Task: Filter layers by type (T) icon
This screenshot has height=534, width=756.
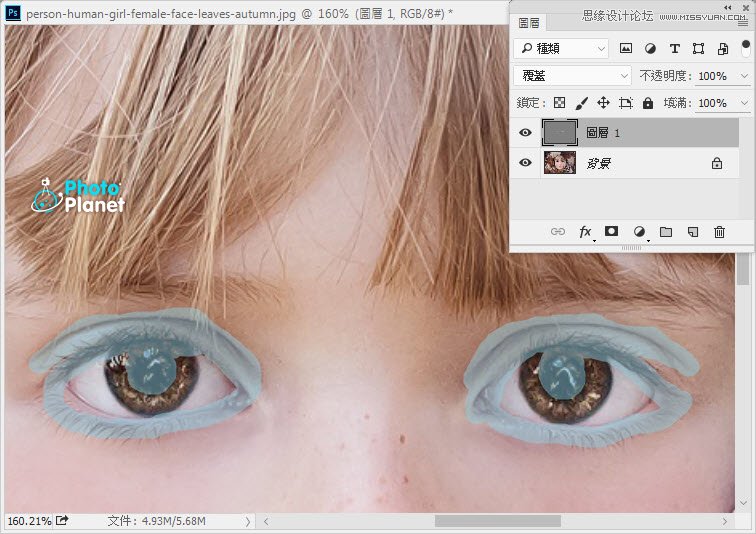Action: (675, 48)
